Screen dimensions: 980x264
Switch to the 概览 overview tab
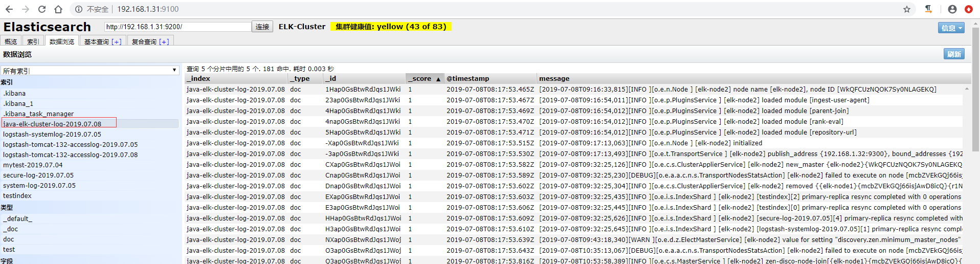click(x=10, y=41)
